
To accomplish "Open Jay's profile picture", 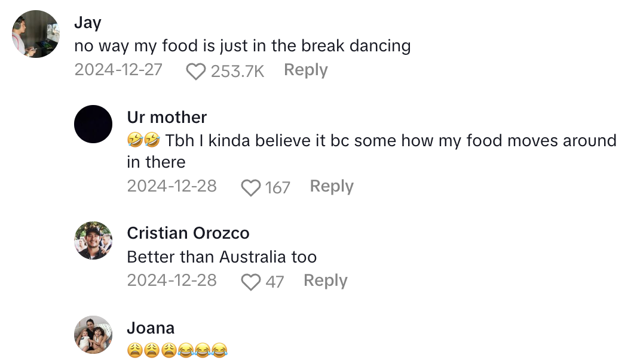I will point(36,33).
